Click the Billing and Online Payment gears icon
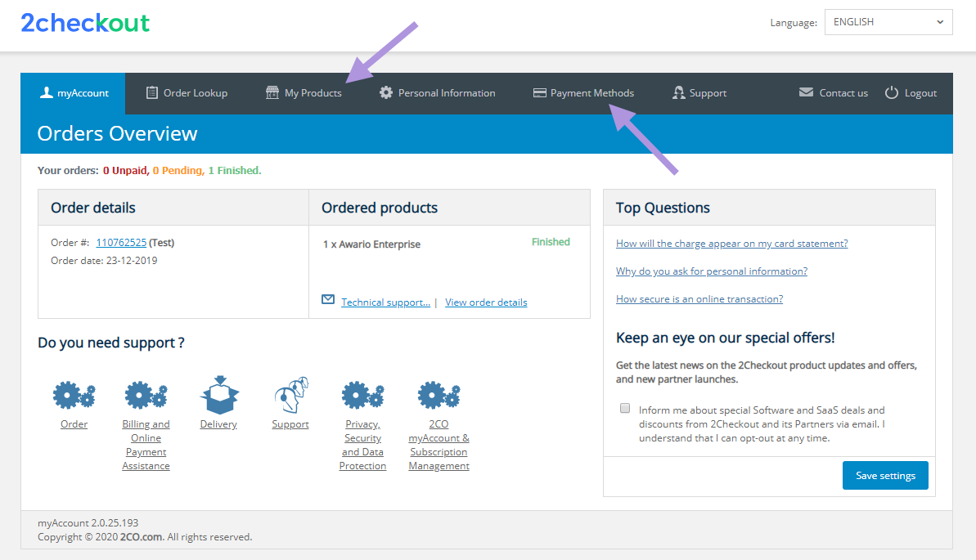Screen dimensions: 976x560 point(146,395)
